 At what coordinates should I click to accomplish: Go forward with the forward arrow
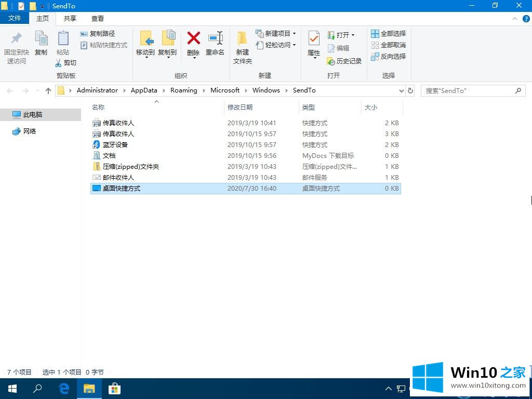(25, 90)
